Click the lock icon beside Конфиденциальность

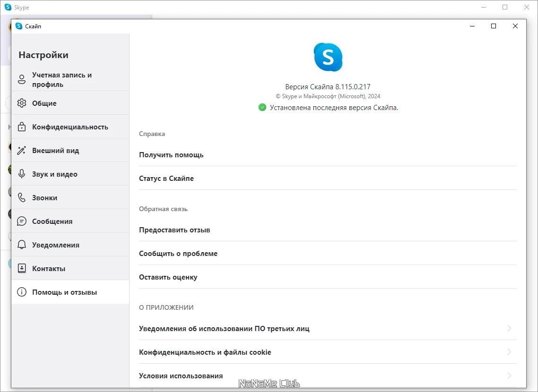(x=22, y=127)
